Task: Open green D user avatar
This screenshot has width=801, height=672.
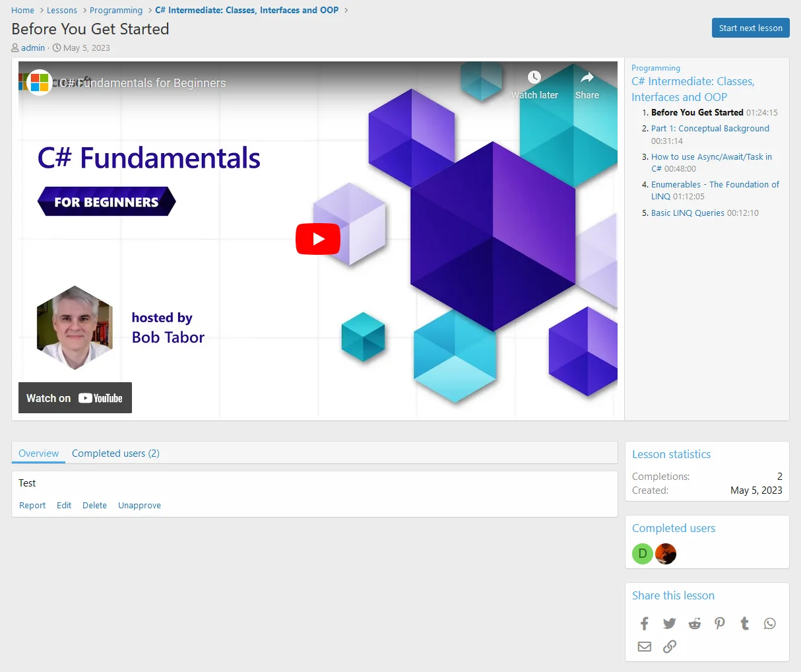Action: point(642,554)
